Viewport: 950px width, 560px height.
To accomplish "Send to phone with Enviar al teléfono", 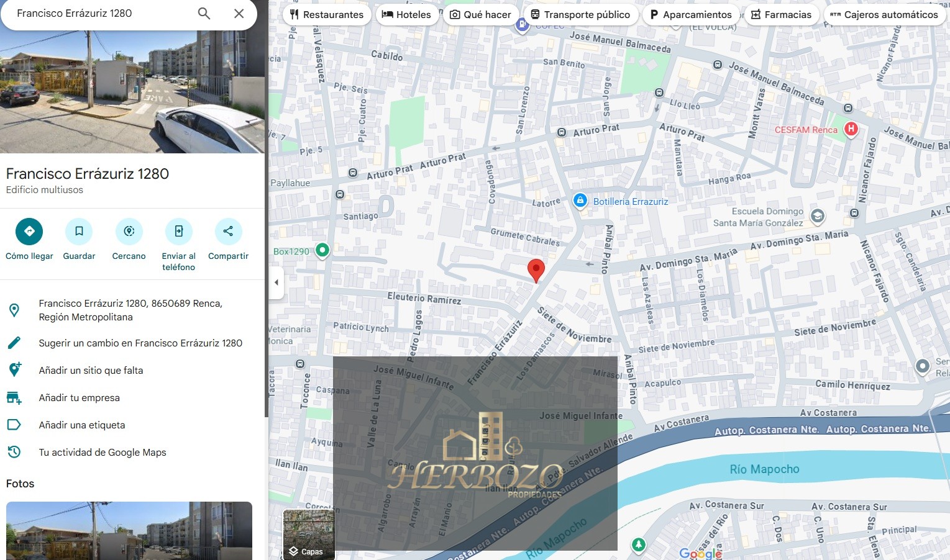I will (x=178, y=232).
